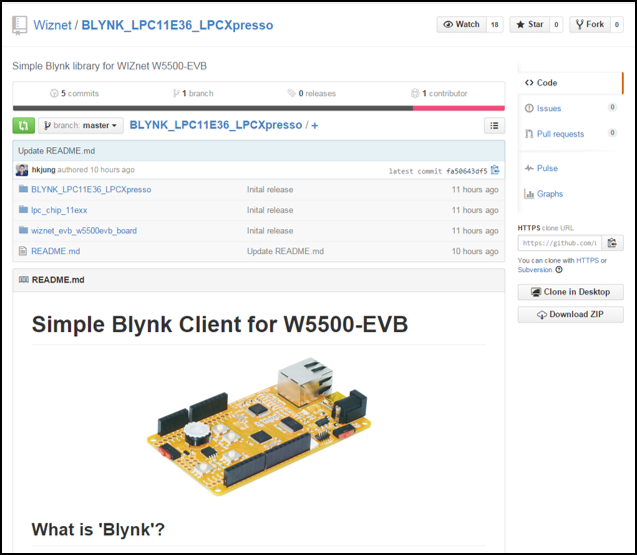Click the repository book icon beside Wiznet
The height and width of the screenshot is (555, 637).
(x=19, y=25)
